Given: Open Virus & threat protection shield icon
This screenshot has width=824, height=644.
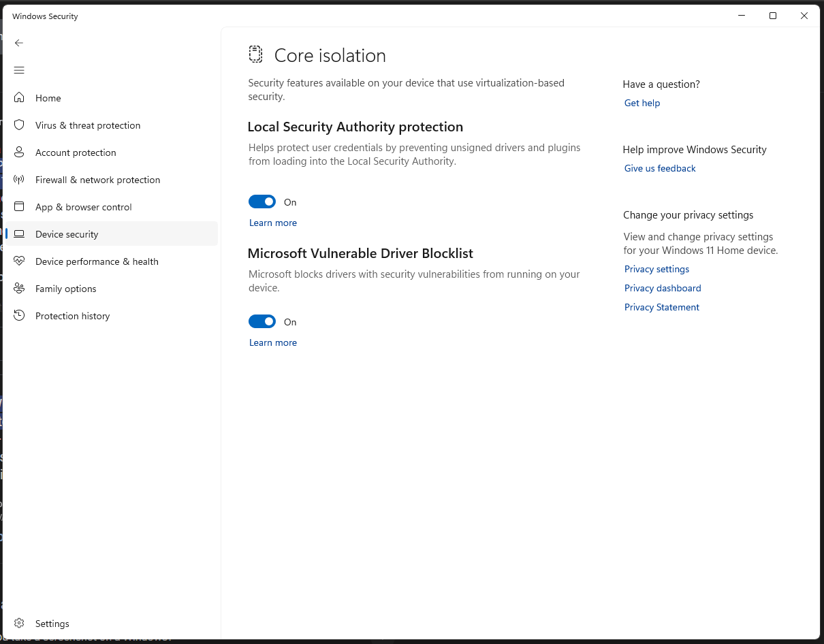Looking at the screenshot, I should click(20, 125).
